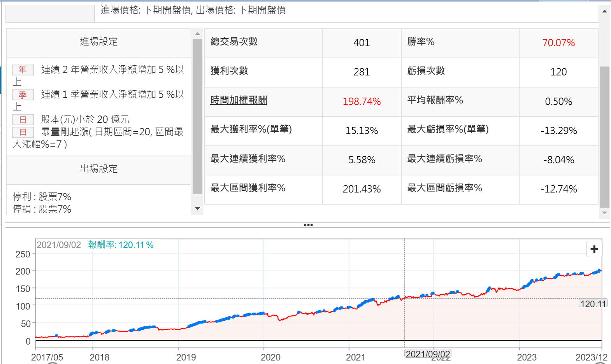Image resolution: width=611 pixels, height=364 pixels.
Task: Click the plus button on the chart
Action: 594,249
